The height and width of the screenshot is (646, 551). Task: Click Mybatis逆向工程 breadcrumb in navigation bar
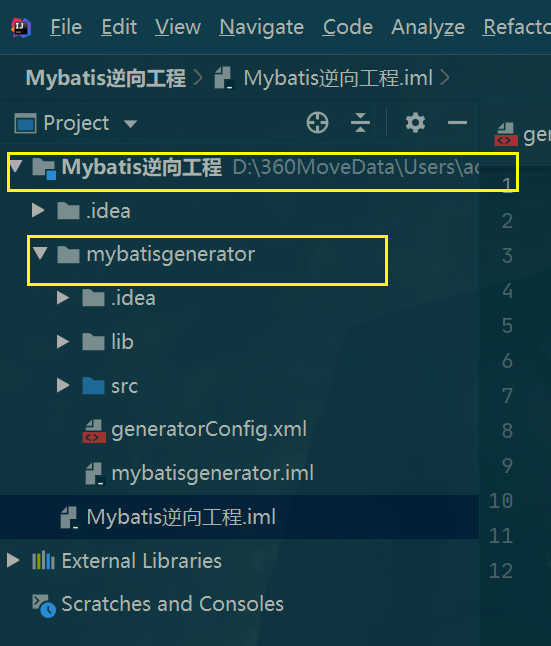[106, 78]
